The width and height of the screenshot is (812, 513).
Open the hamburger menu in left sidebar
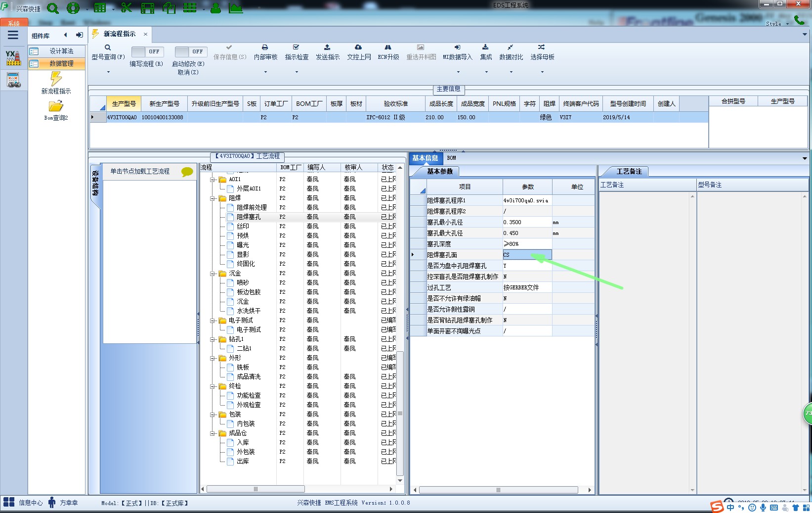[13, 35]
